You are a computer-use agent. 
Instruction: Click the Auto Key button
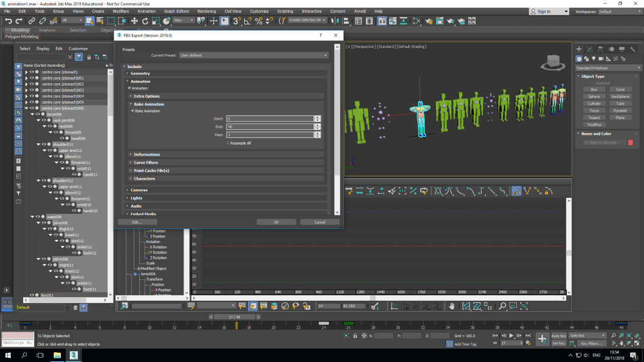pos(558,336)
